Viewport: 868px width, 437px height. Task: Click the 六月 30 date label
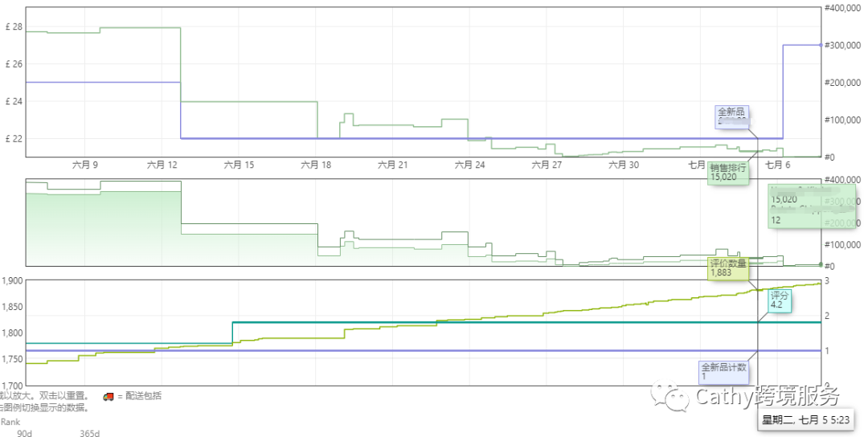pyautogui.click(x=624, y=165)
